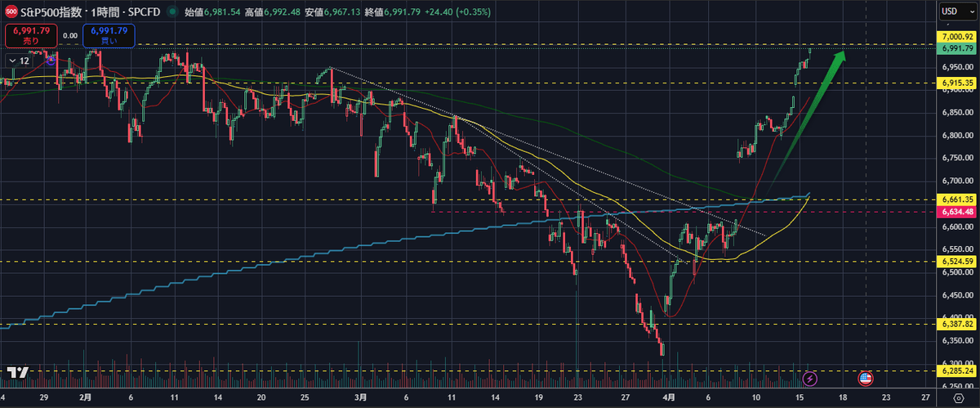Click the blue 買い buy button
The width and height of the screenshot is (980, 408).
[109, 36]
